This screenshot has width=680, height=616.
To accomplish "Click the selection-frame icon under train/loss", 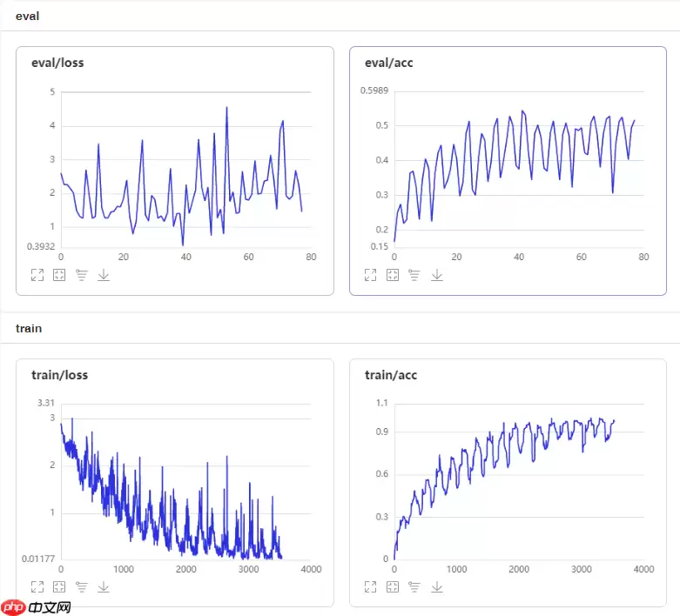I will (59, 587).
